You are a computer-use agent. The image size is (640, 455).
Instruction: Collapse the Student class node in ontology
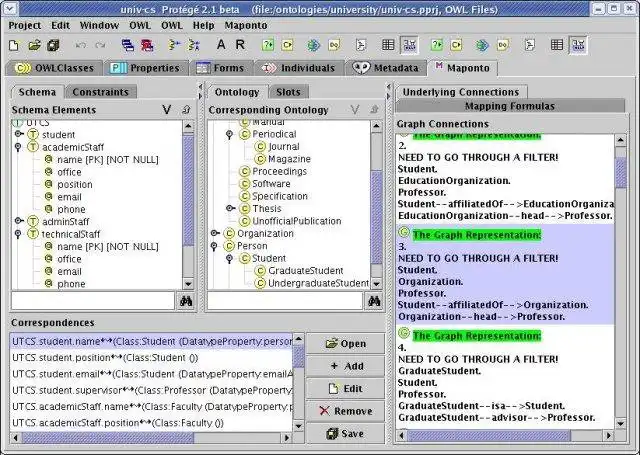pyautogui.click(x=229, y=259)
